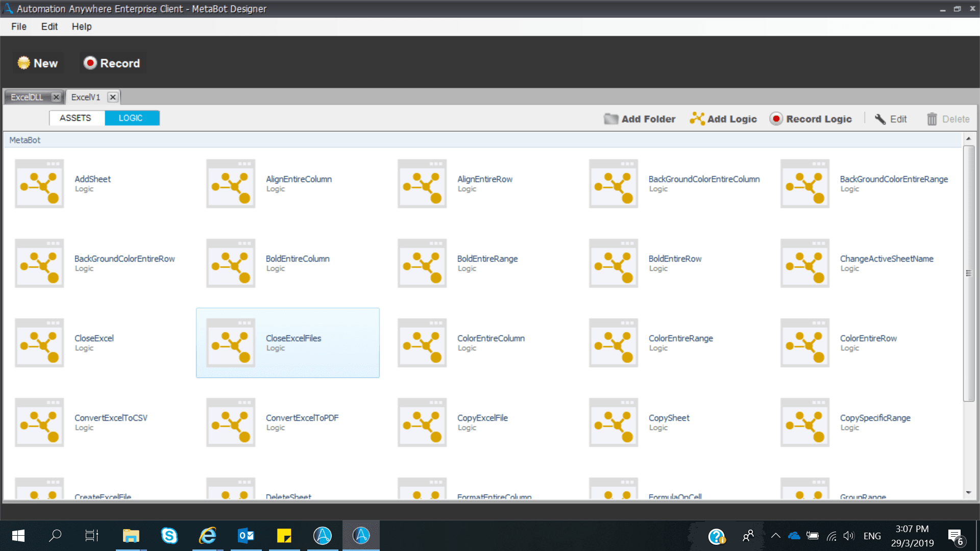Open the File menu

19,27
